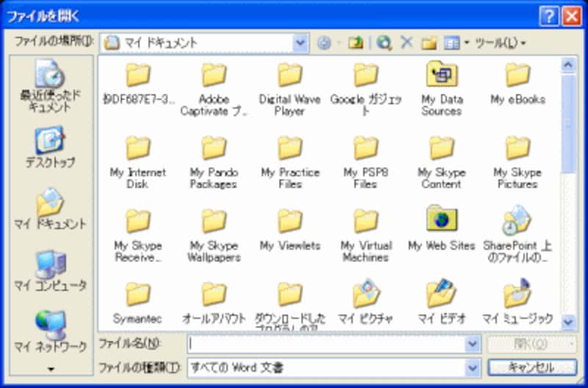Click the キャンセル button
The height and width of the screenshot is (388, 588).
[531, 367]
